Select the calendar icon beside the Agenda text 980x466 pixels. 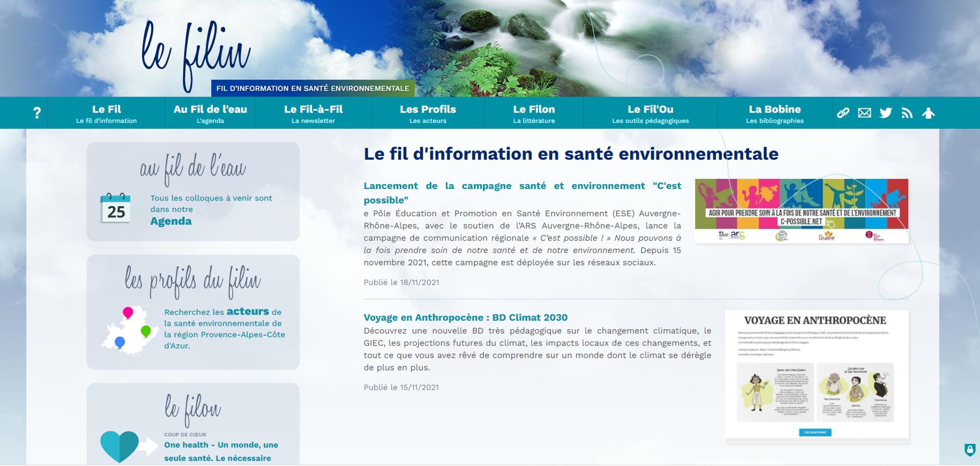tap(116, 209)
